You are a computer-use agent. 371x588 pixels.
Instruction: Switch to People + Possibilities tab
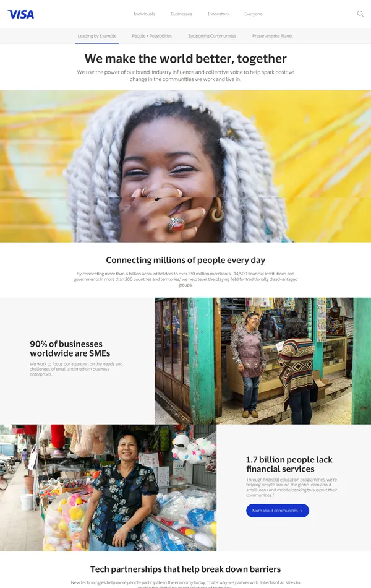point(151,36)
